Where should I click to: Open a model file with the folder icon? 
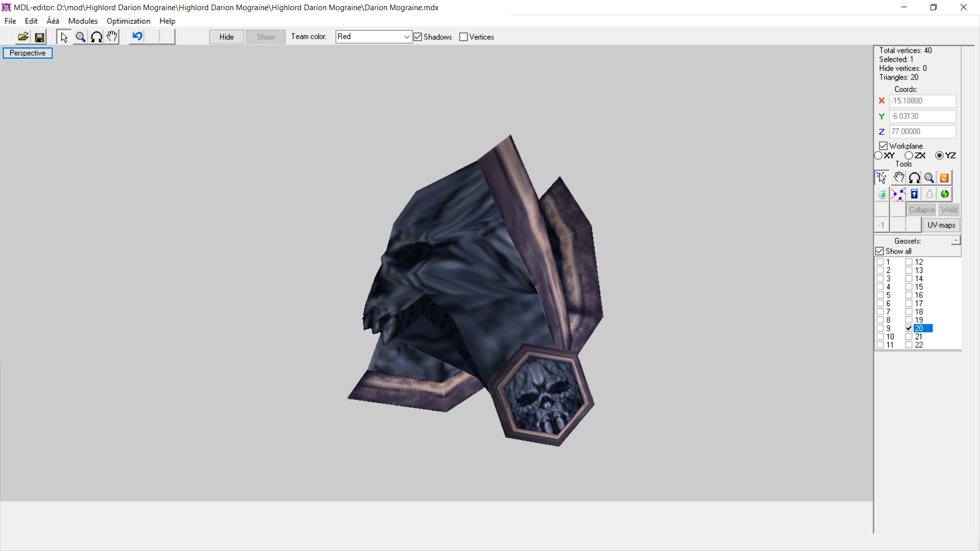23,37
